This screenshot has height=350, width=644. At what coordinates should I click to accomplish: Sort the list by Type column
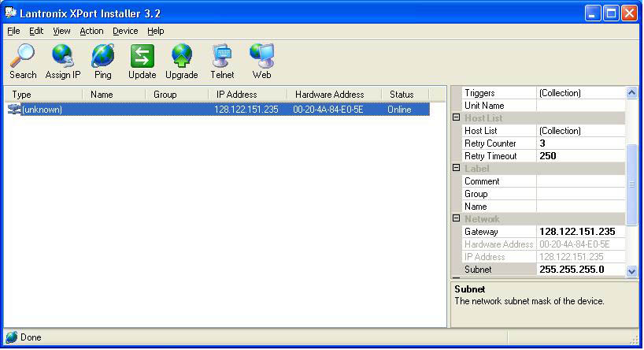point(43,95)
